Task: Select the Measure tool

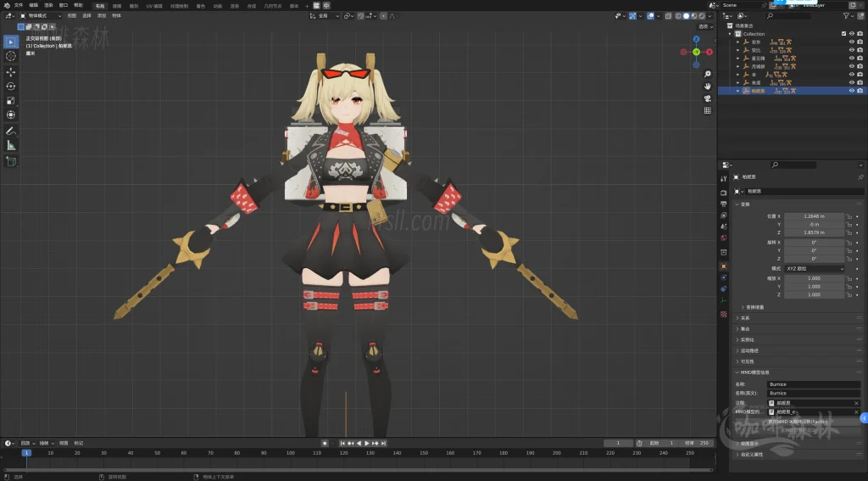Action: [10, 146]
